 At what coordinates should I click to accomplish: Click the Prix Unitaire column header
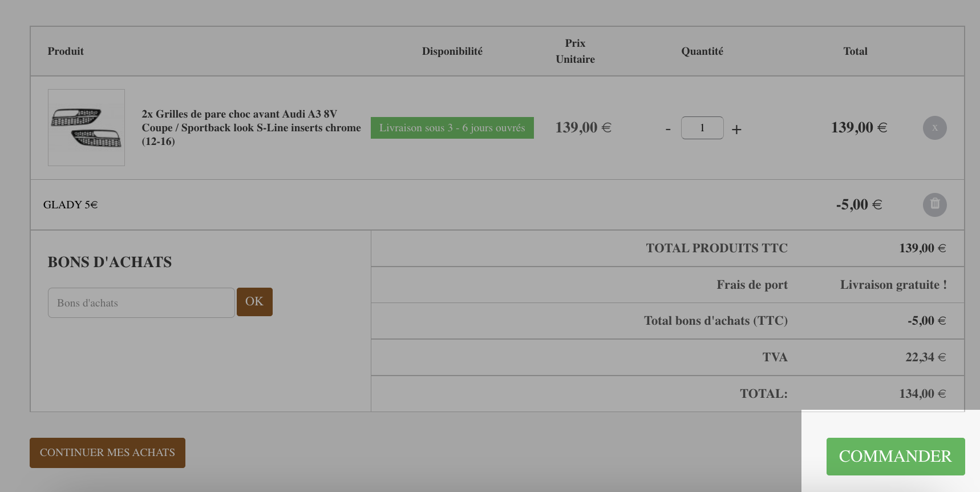575,51
